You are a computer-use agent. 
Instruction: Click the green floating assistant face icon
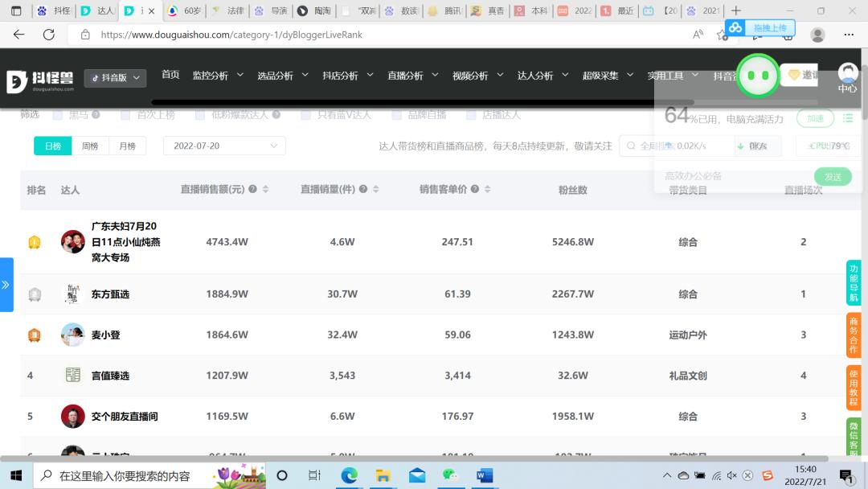pyautogui.click(x=758, y=75)
